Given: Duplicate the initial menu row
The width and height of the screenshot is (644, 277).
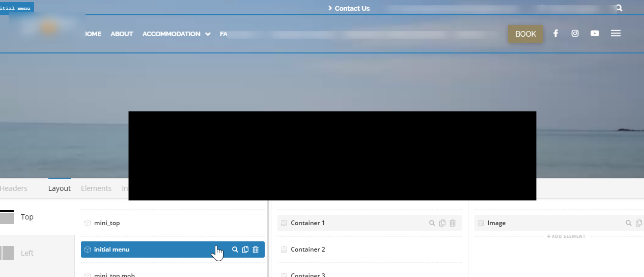Looking at the screenshot, I should point(245,250).
